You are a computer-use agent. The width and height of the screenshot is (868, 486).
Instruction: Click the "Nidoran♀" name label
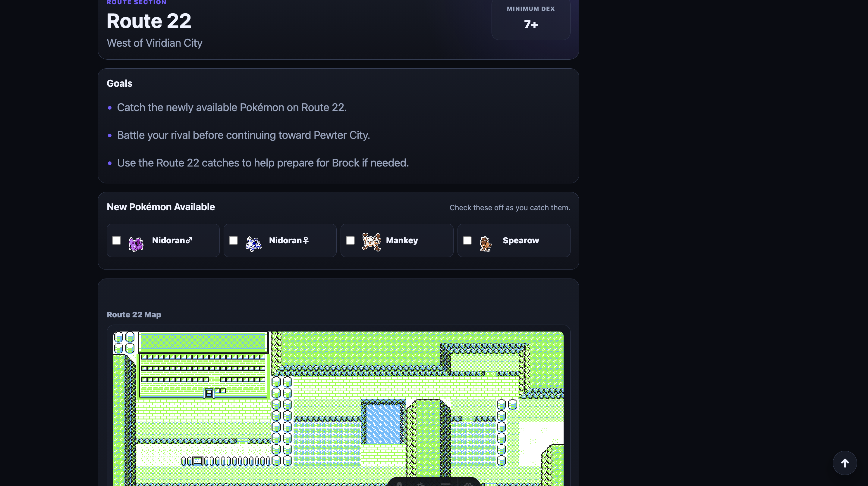tap(289, 240)
